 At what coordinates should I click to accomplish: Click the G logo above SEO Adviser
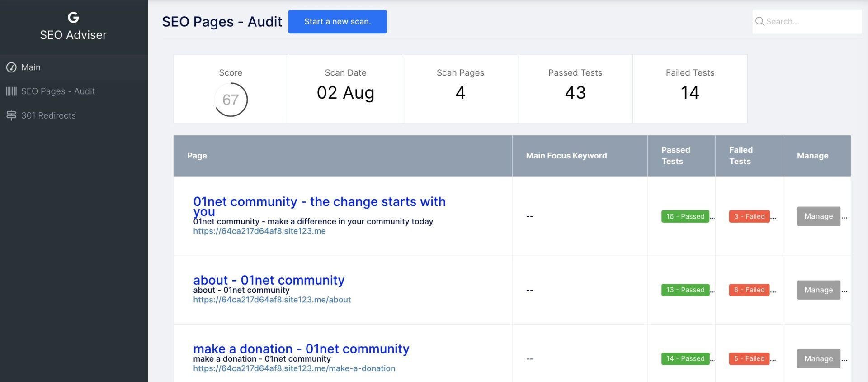coord(73,17)
